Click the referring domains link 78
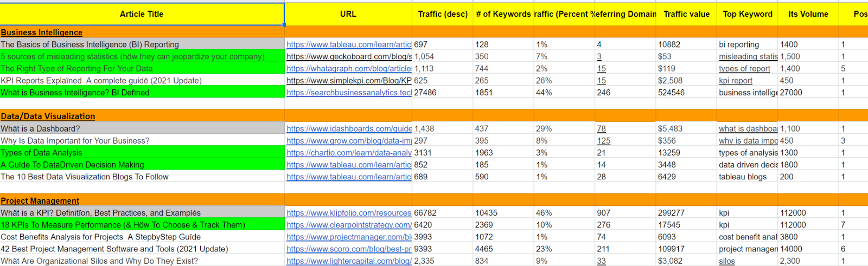Image resolution: width=868 pixels, height=266 pixels. coord(601,128)
